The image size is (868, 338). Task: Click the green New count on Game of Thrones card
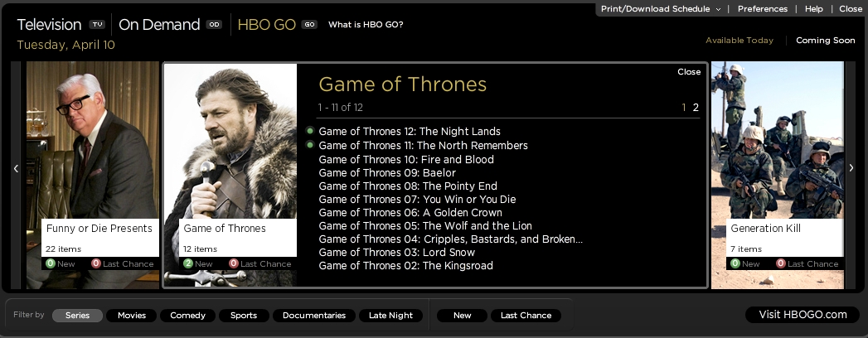188,264
